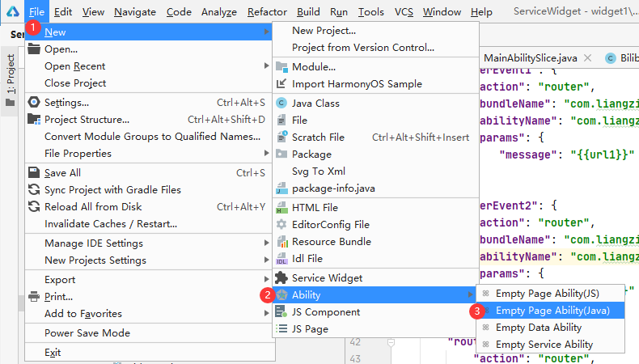Expand the Add to Favorites arrow

266,313
